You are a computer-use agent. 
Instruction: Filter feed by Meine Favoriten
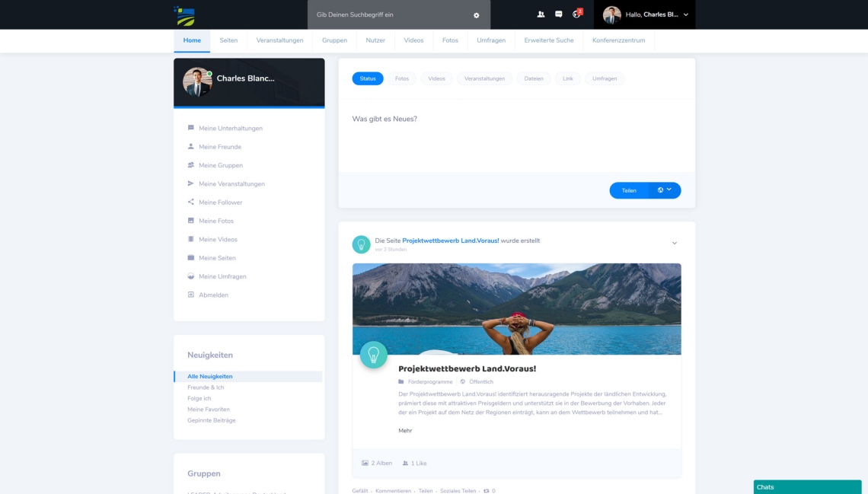(208, 410)
